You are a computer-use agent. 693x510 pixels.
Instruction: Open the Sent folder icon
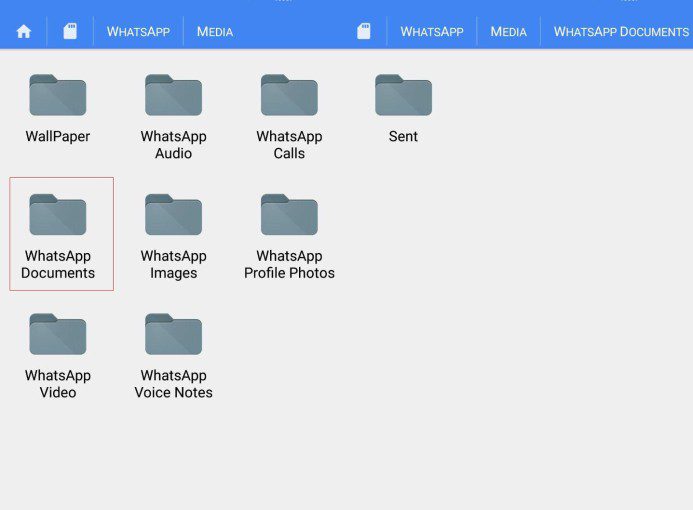(403, 95)
